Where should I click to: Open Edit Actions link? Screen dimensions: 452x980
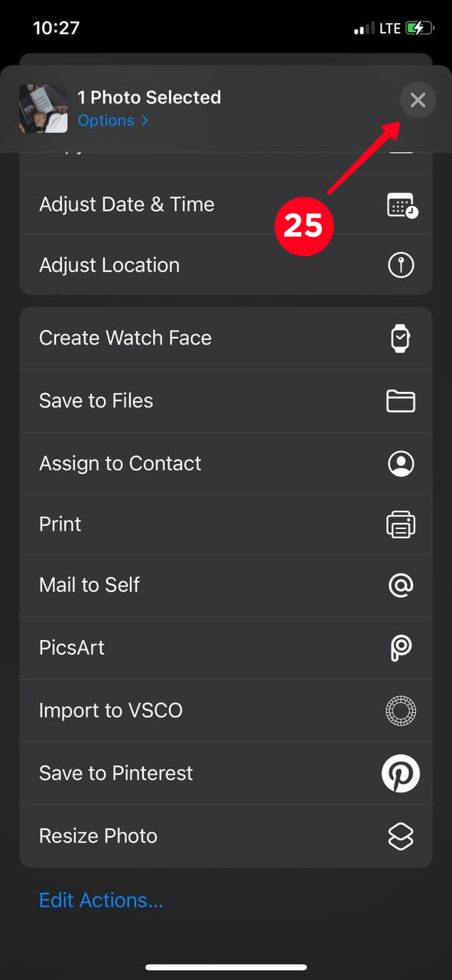pyautogui.click(x=101, y=900)
